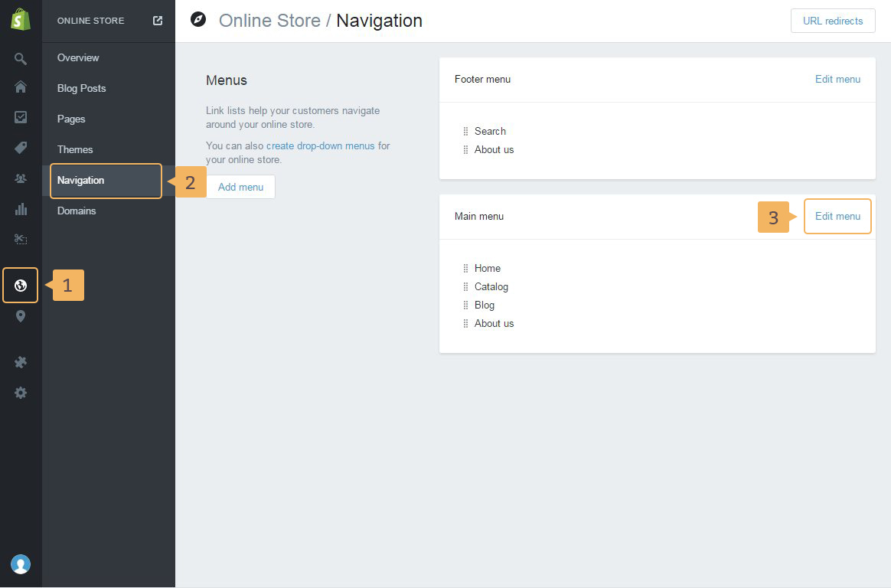Follow the create drop-down menus link
The height and width of the screenshot is (588, 891).
[x=320, y=145]
